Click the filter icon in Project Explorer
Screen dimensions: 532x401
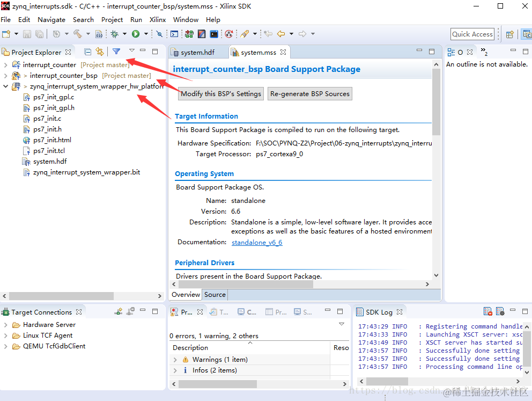pyautogui.click(x=116, y=52)
